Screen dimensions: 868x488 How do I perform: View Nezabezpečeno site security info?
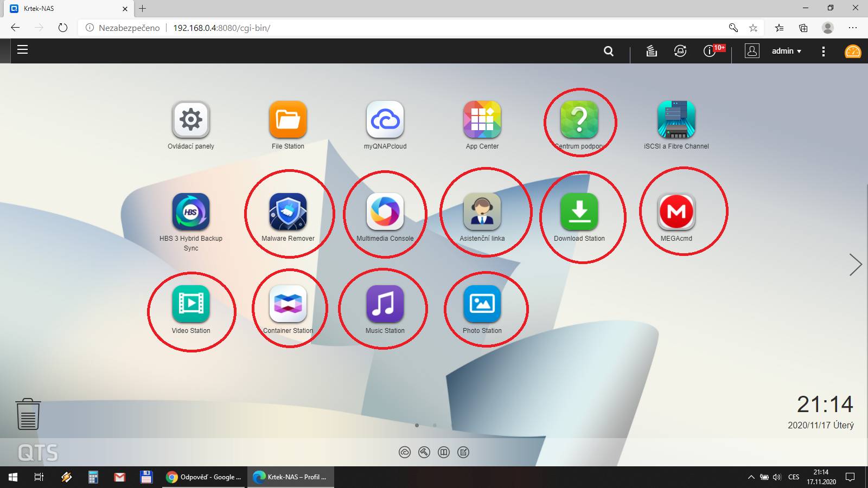point(123,28)
